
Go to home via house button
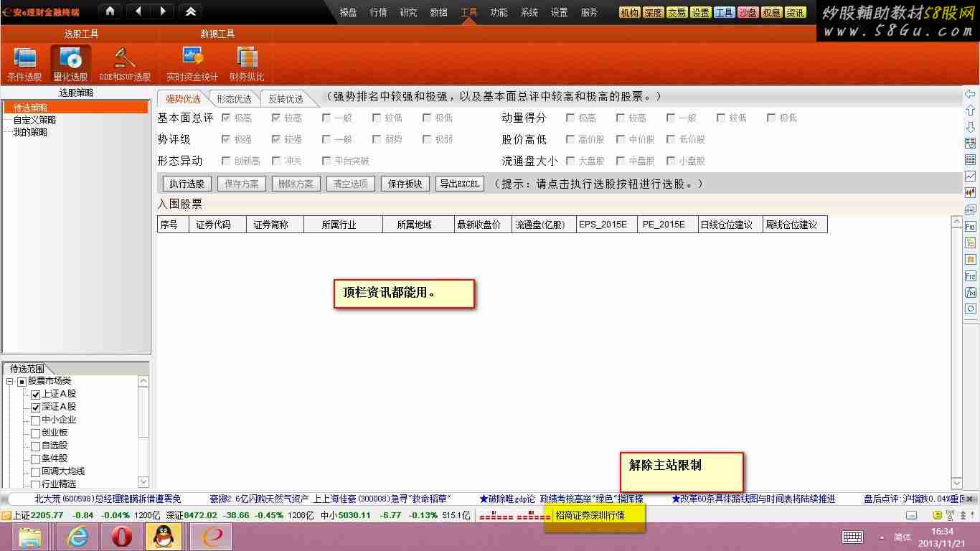point(109,11)
